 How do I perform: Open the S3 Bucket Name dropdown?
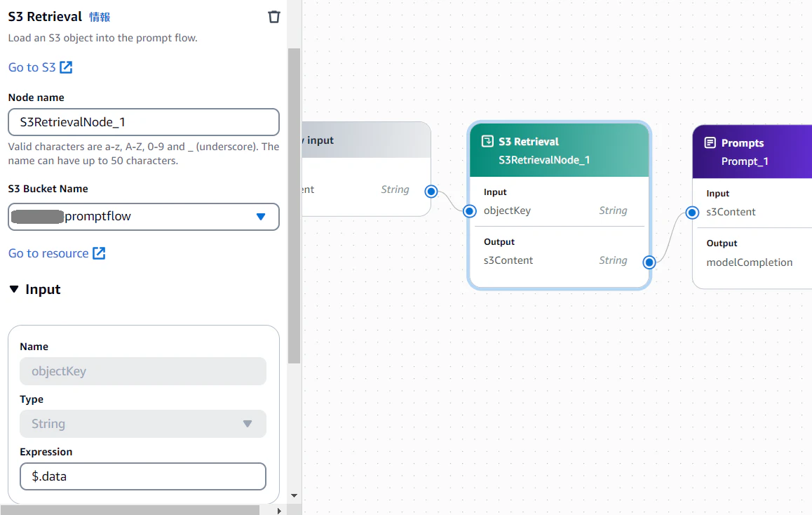click(x=144, y=217)
